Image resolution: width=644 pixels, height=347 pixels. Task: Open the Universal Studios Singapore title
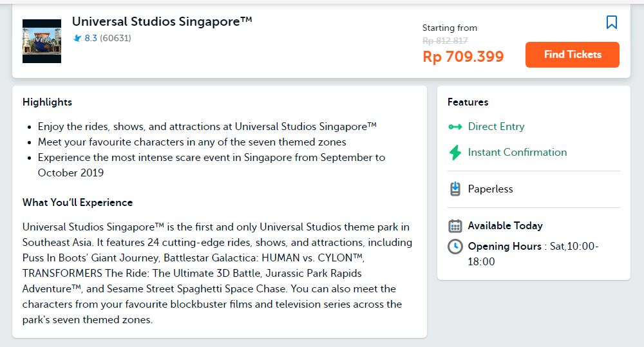click(162, 21)
